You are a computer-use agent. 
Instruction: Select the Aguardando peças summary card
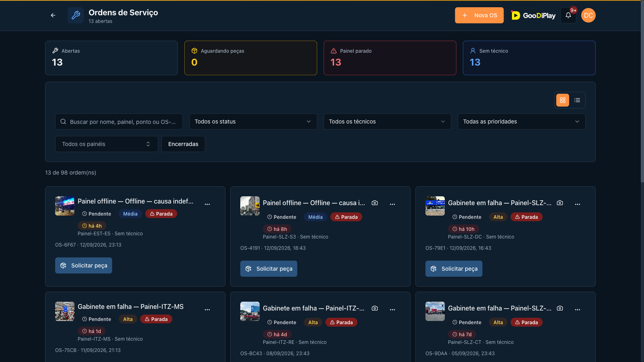(x=251, y=58)
